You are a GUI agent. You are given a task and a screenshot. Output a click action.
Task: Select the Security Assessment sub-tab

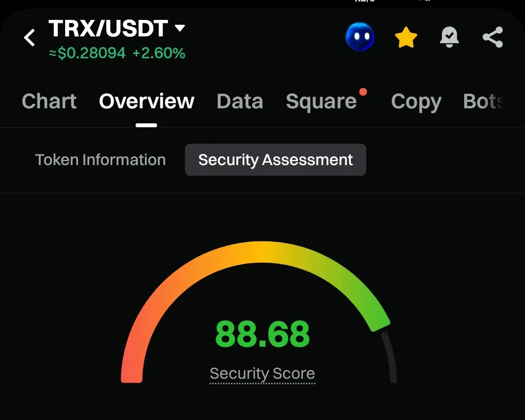(276, 160)
